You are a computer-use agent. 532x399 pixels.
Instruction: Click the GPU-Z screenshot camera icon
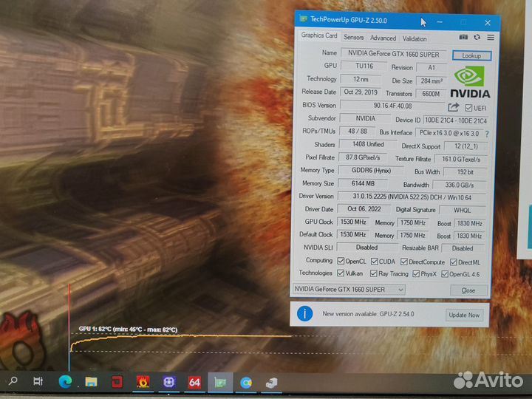point(463,37)
